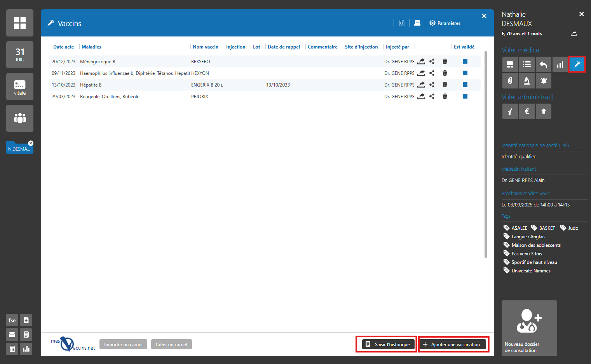Open the euro billing icon
The image size is (591, 364).
[526, 111]
